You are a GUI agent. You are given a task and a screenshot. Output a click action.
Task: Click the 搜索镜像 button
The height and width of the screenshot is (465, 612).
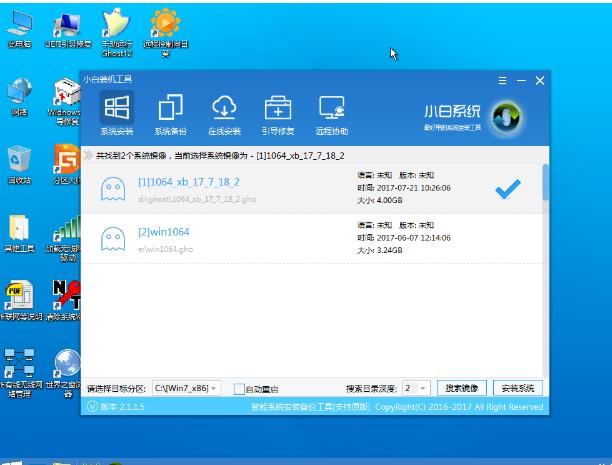click(462, 388)
